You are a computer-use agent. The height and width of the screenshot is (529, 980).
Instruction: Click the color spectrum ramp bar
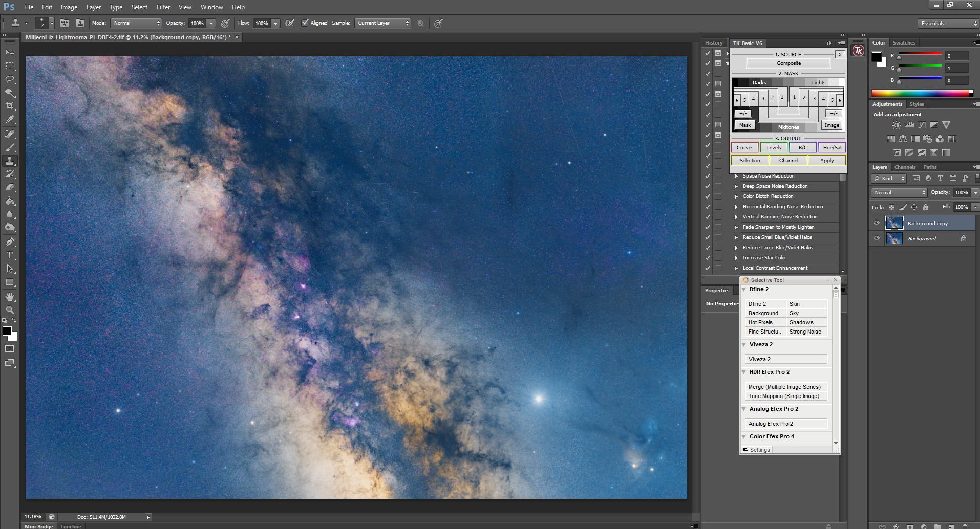point(921,93)
